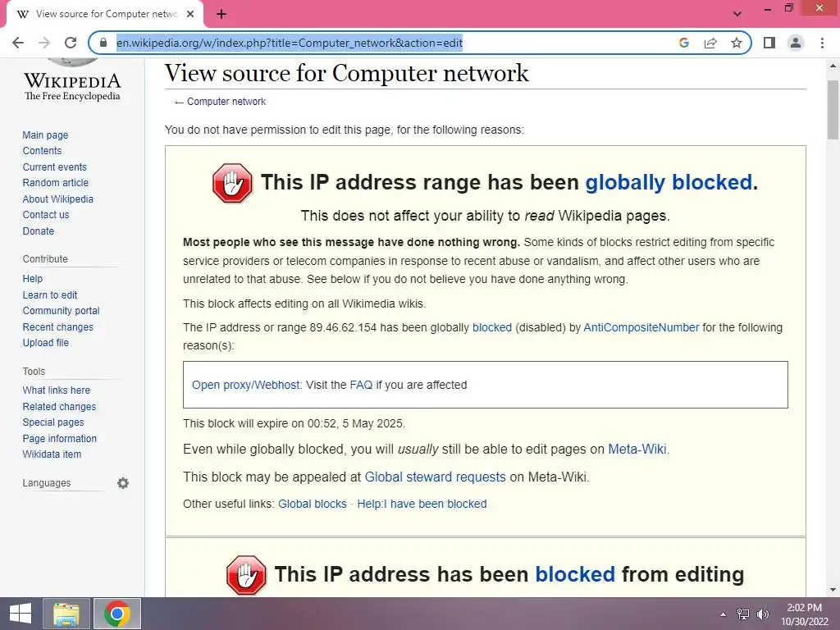Viewport: 840px width, 630px height.
Task: Open About Wikipedia link
Action: [58, 199]
